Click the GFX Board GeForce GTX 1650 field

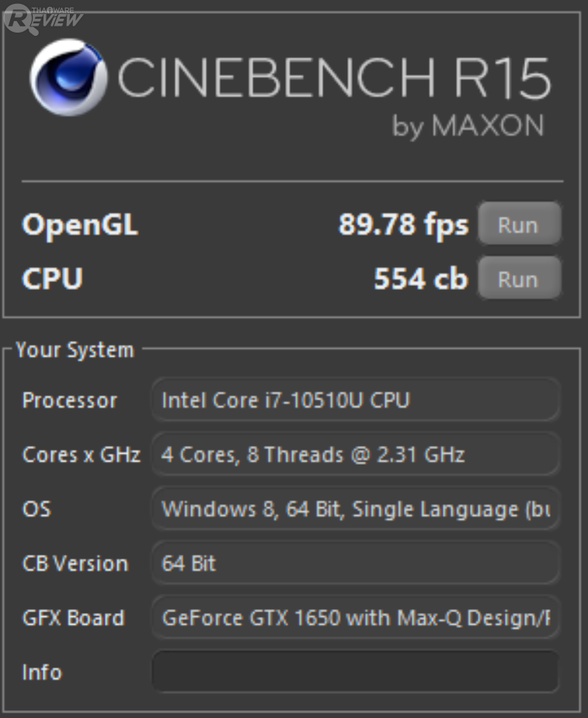[x=355, y=618]
